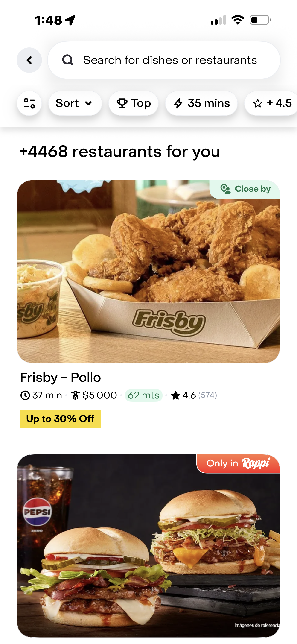Open the Frisby fried chicken photo
Viewport: 297px width, 644px height.
pos(148,271)
